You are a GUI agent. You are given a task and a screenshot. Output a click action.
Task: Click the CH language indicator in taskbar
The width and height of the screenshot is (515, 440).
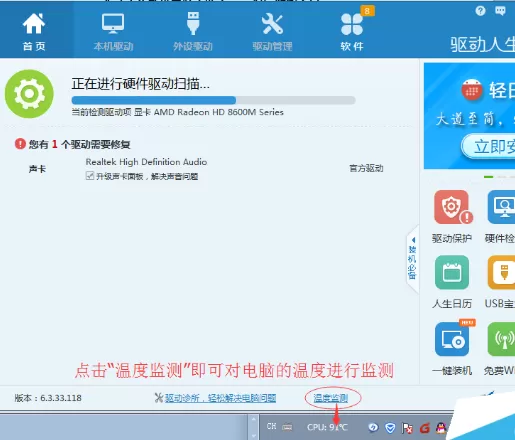[x=271, y=426]
